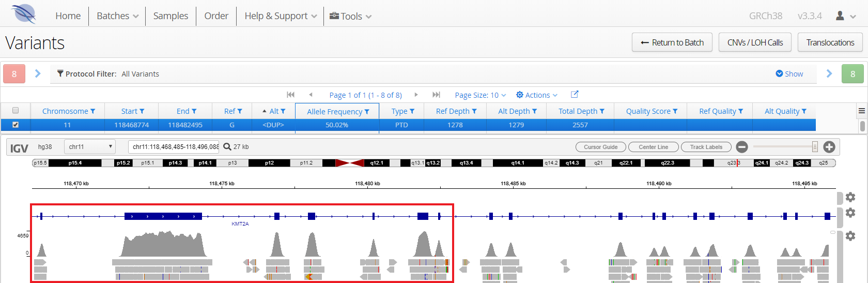Click the 2557 total depth cell

580,125
